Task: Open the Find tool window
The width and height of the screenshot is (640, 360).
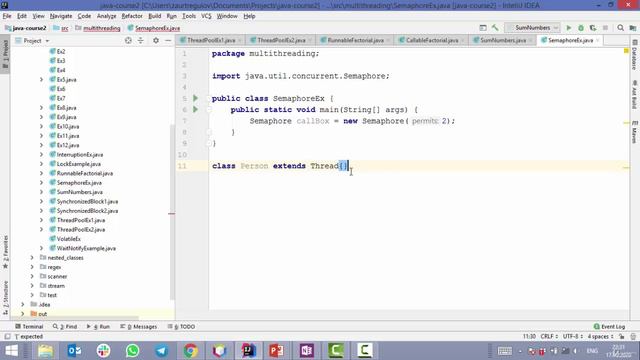Action: click(x=65, y=327)
